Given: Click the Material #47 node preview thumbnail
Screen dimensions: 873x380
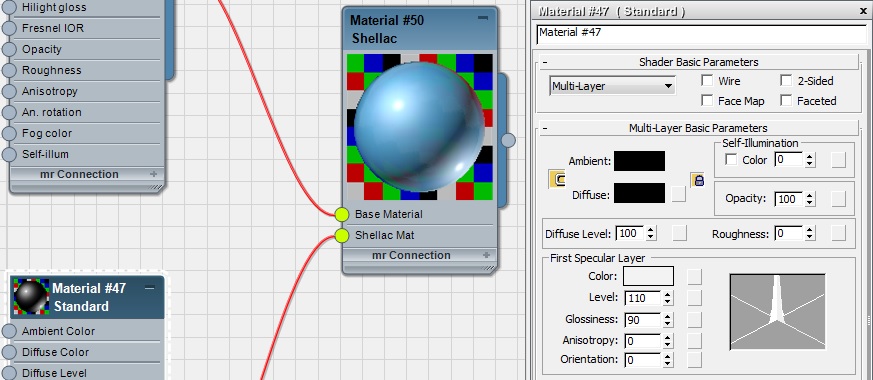Looking at the screenshot, I should point(31,297).
